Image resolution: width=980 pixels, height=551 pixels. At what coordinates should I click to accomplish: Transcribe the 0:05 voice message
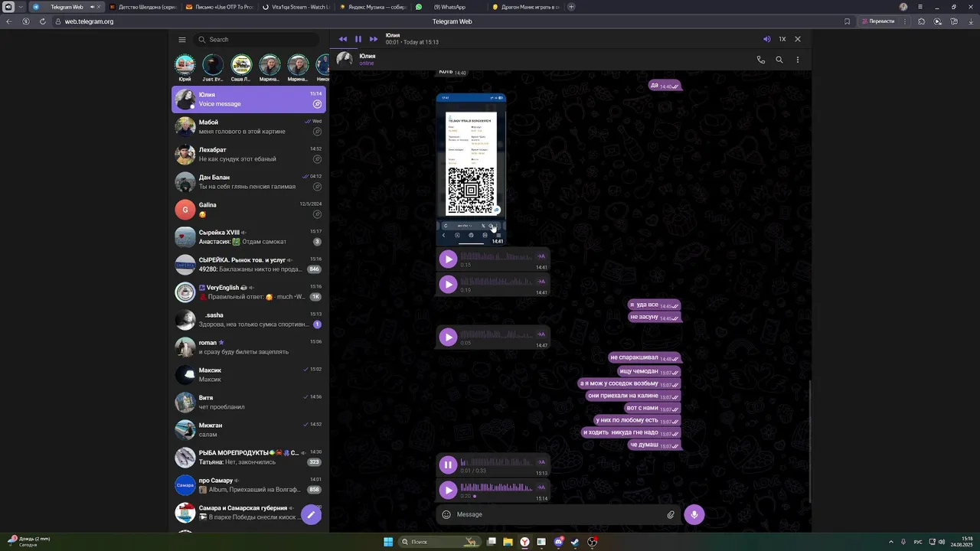coord(541,334)
